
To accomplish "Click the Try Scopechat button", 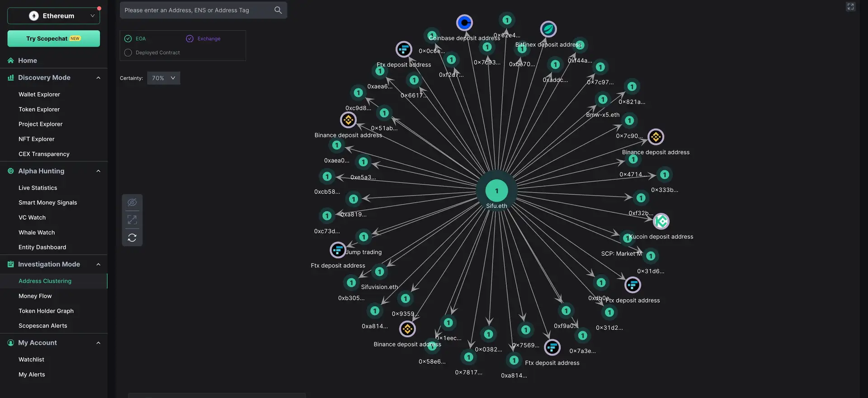I will tap(53, 39).
